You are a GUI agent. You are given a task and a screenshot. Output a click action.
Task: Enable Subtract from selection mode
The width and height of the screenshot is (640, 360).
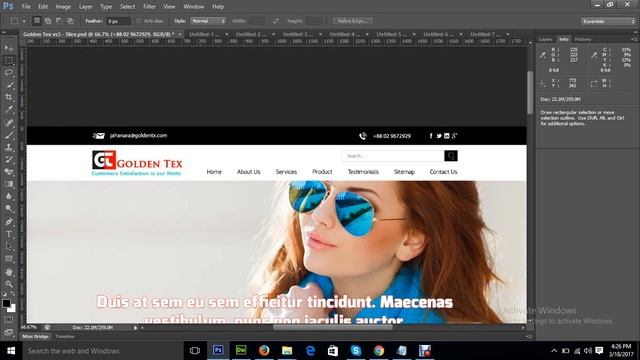click(59, 20)
